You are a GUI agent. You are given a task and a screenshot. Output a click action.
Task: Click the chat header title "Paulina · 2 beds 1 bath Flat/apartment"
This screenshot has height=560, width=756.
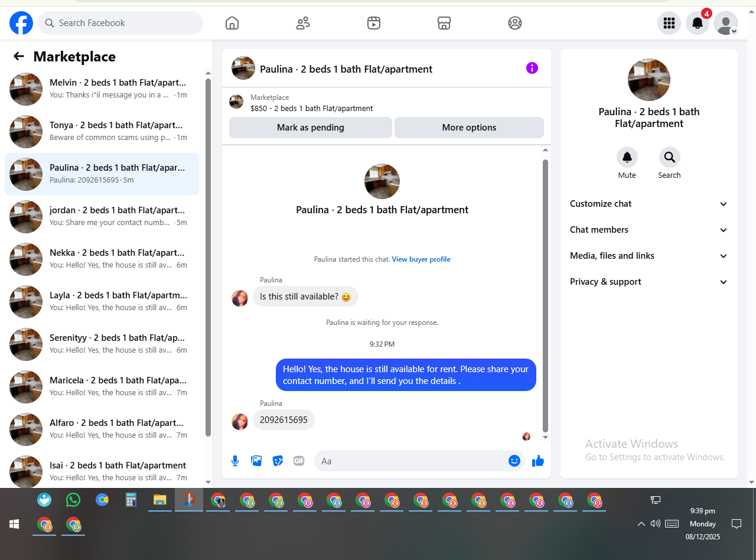pyautogui.click(x=346, y=69)
